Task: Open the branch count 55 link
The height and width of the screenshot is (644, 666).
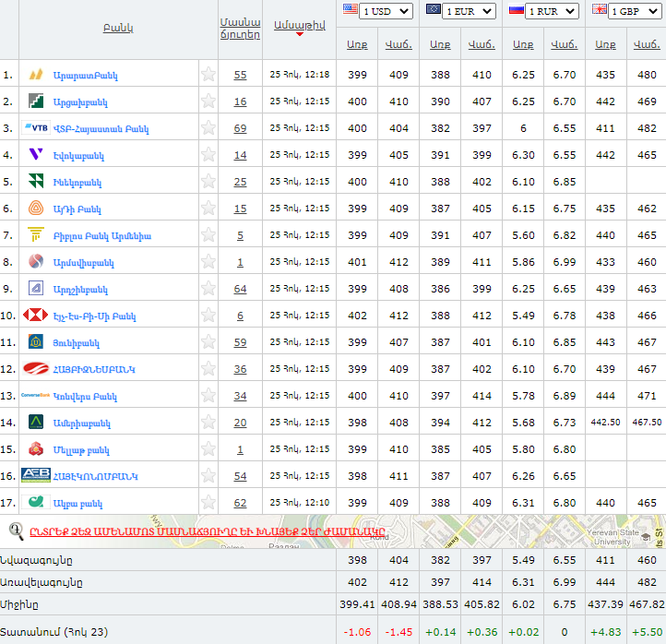Action: click(x=240, y=75)
